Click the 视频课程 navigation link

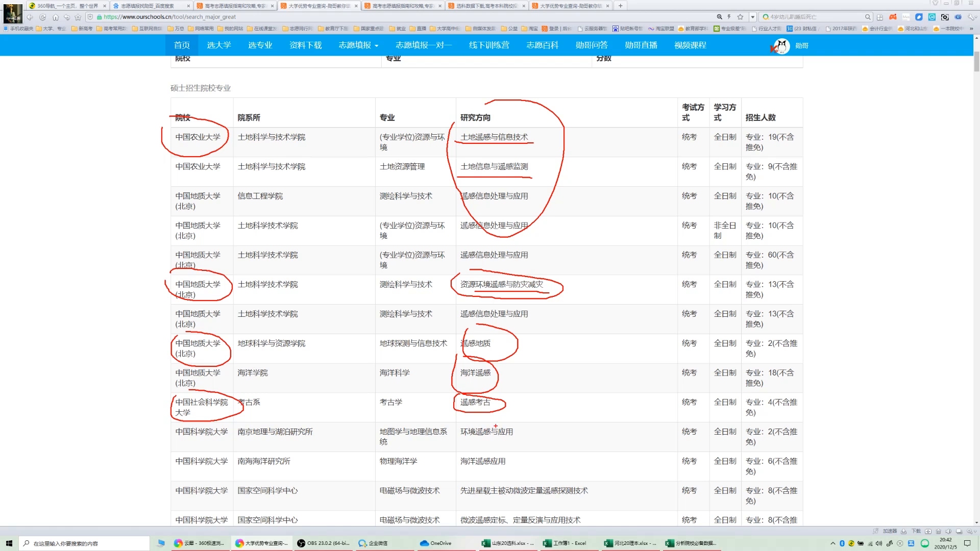click(690, 45)
